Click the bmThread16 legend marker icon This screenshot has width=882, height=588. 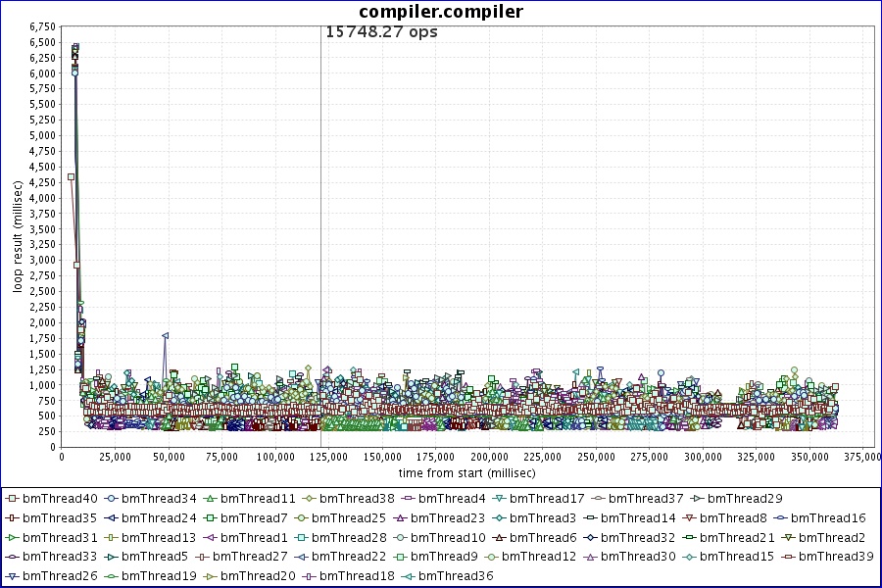pyautogui.click(x=779, y=518)
